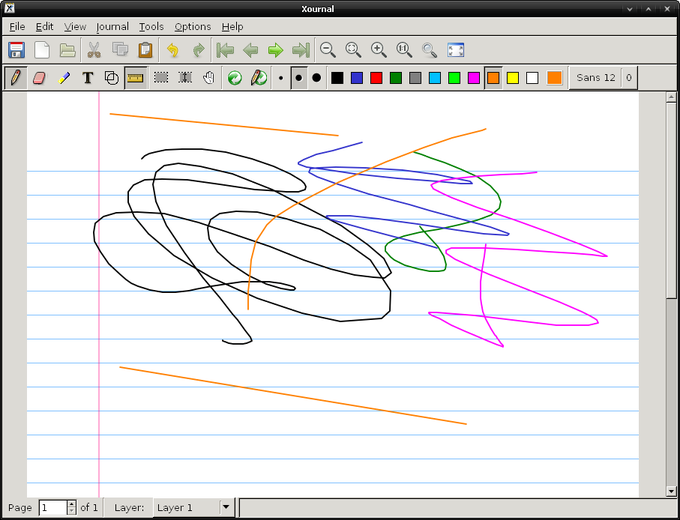Image resolution: width=680 pixels, height=520 pixels.
Task: Undo the last stroke
Action: point(173,50)
